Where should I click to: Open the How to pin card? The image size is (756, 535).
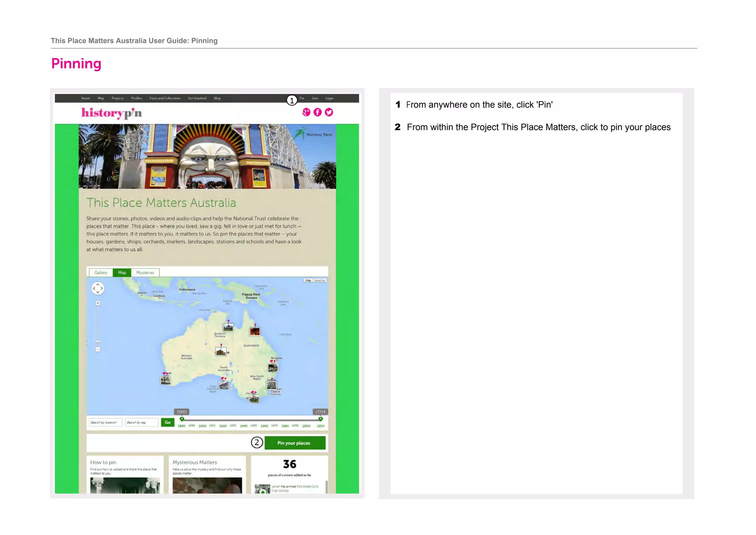tap(125, 475)
